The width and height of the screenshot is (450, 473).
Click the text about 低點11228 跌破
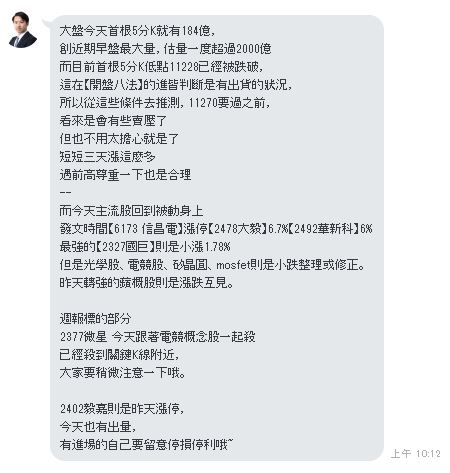point(161,67)
